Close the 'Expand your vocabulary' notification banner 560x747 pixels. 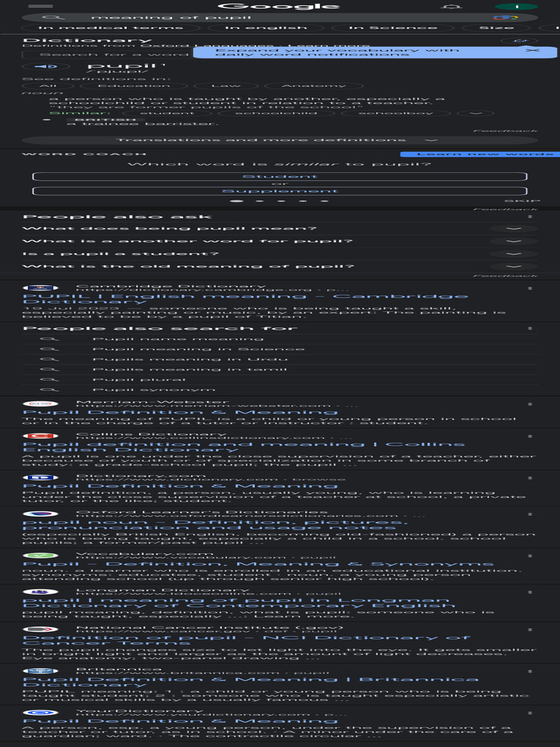coord(533,50)
